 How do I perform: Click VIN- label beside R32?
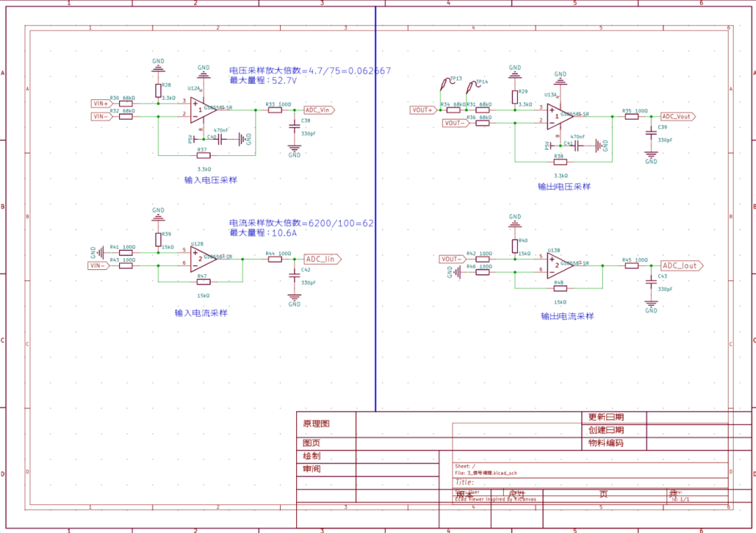tap(101, 116)
